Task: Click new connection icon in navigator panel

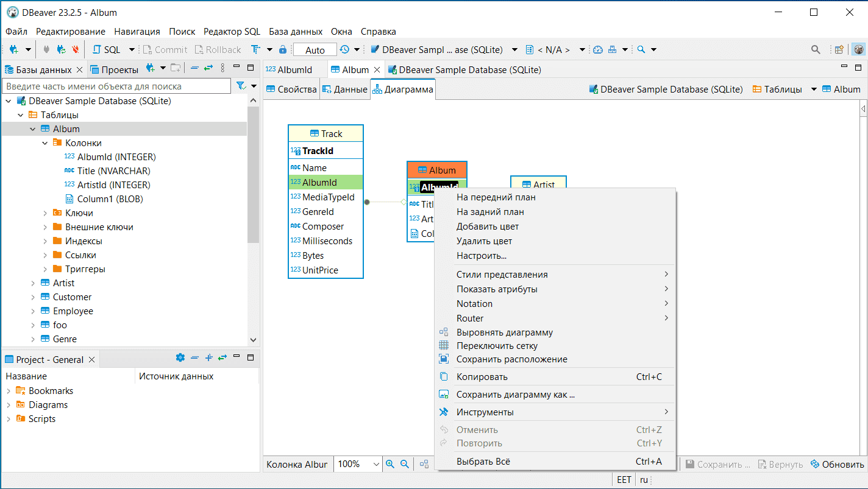Action: 151,68
